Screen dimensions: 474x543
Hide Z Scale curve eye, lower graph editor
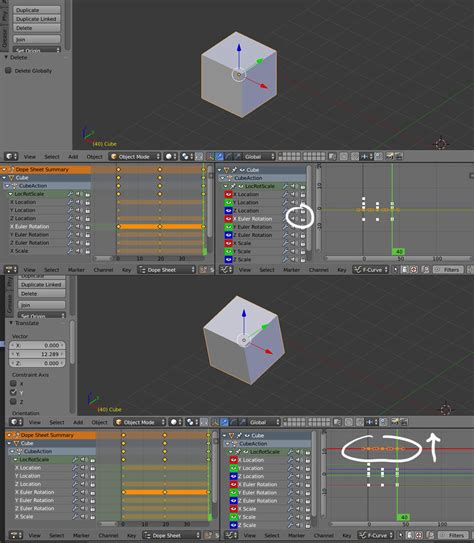pyautogui.click(x=233, y=525)
